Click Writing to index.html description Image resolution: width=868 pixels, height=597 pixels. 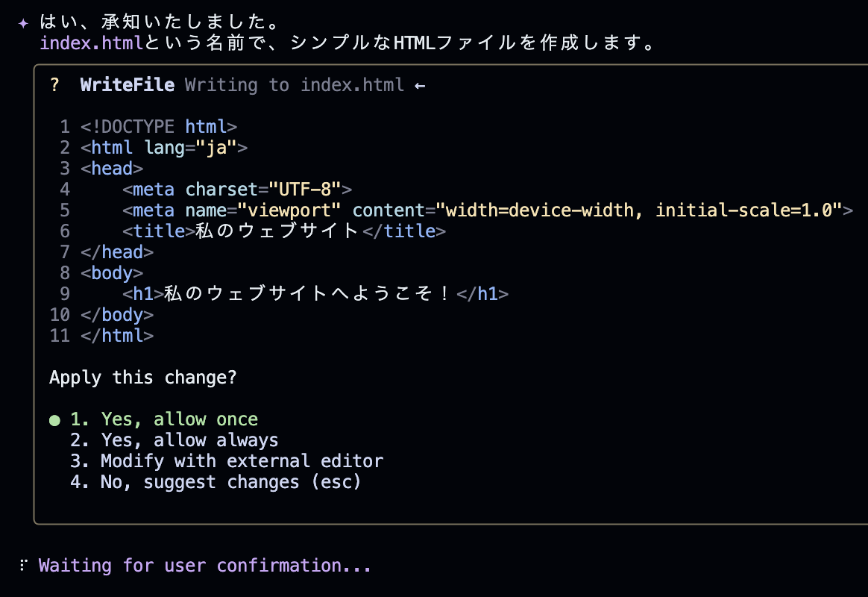tap(295, 85)
